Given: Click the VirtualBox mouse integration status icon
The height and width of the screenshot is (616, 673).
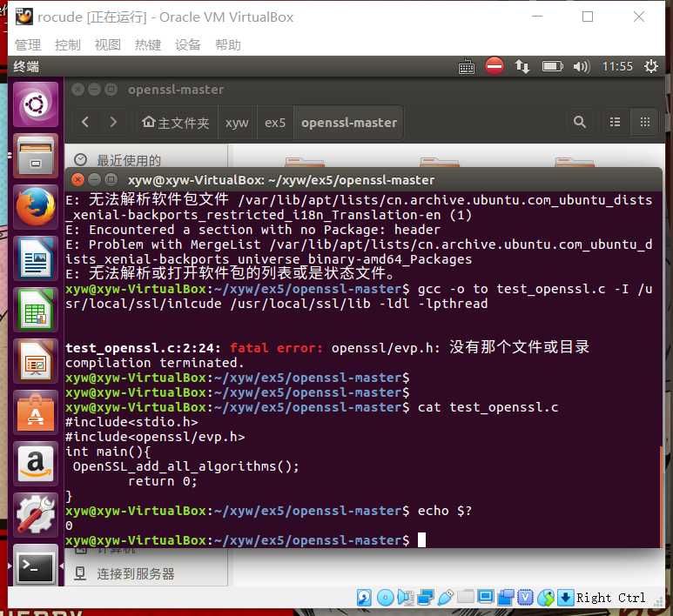Looking at the screenshot, I should coord(546,597).
